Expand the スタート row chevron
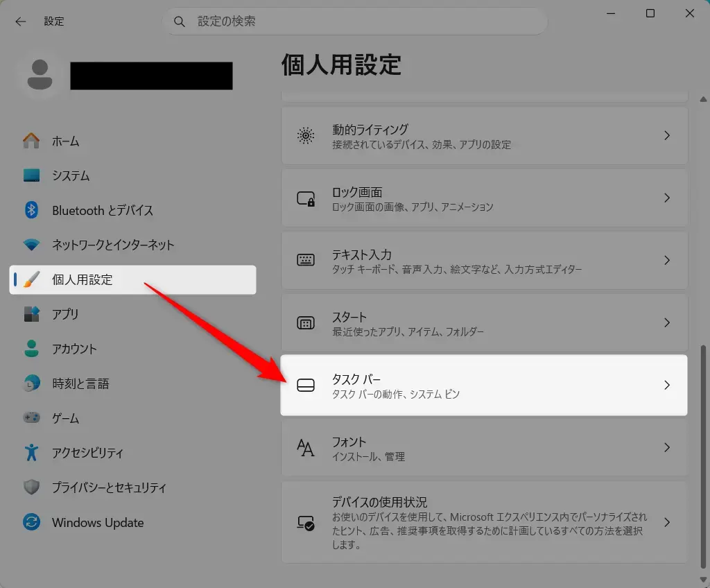This screenshot has width=710, height=588. (x=667, y=322)
